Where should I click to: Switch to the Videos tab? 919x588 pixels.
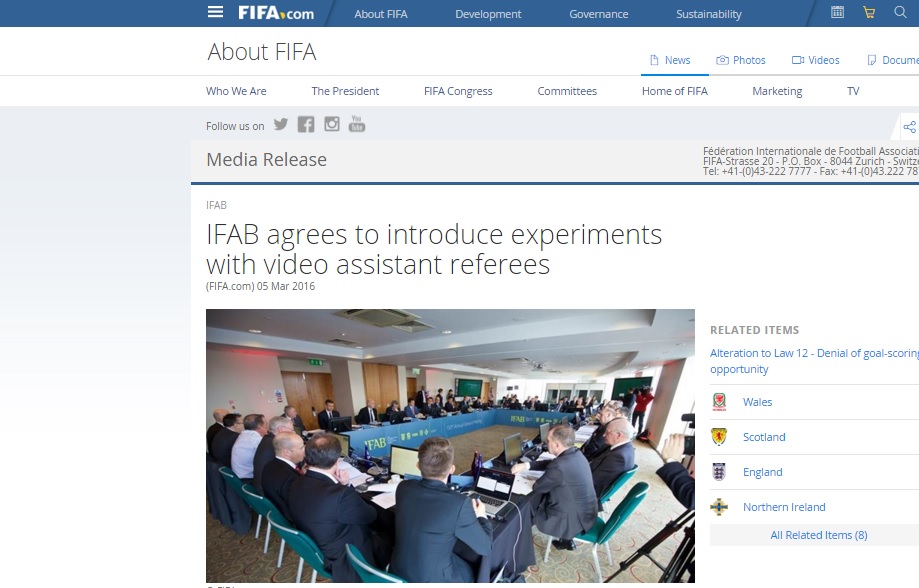(x=816, y=60)
